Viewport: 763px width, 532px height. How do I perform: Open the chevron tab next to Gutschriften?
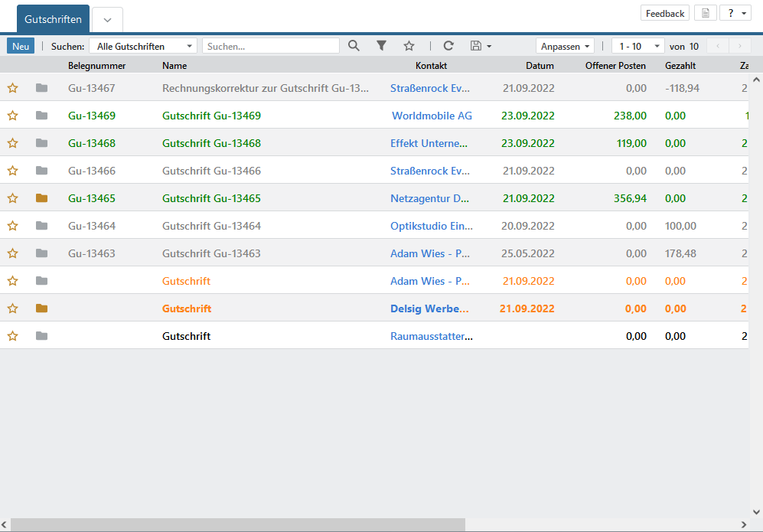[107, 19]
